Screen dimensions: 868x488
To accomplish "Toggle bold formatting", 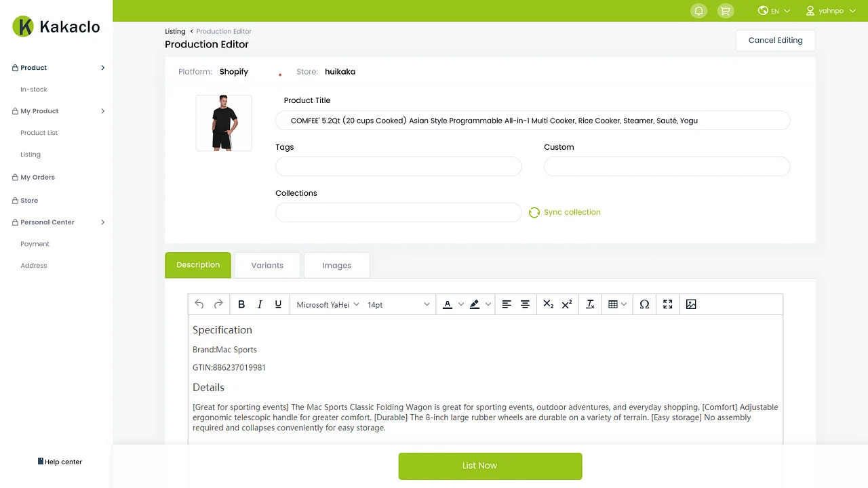I will click(x=241, y=304).
